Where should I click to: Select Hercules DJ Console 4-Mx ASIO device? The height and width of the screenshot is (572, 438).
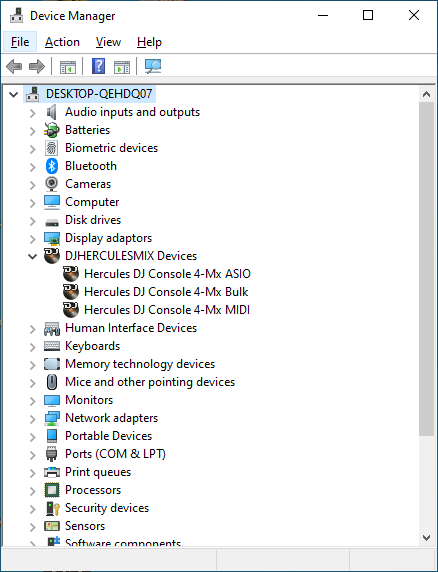tap(167, 274)
